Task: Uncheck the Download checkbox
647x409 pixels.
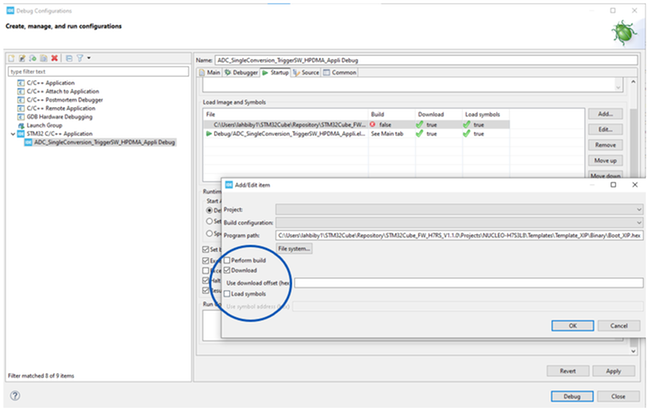Action: 227,270
